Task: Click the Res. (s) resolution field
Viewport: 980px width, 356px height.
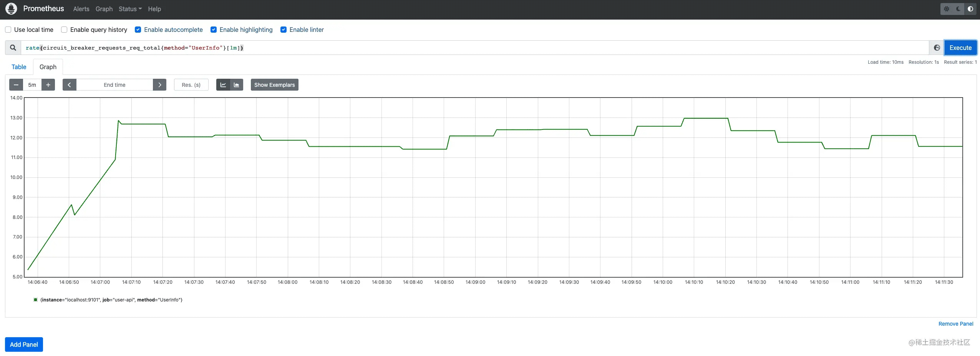Action: point(191,85)
